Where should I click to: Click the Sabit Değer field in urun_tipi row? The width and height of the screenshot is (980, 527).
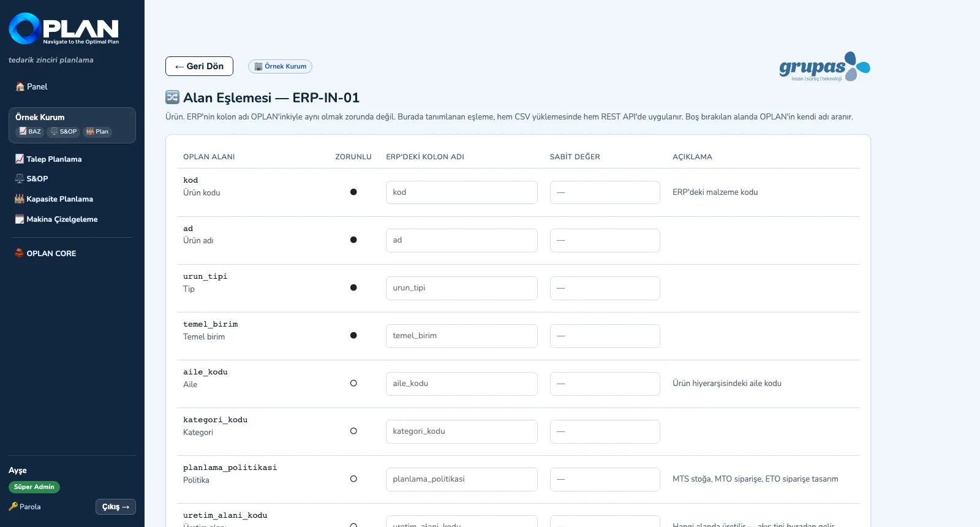coord(605,288)
